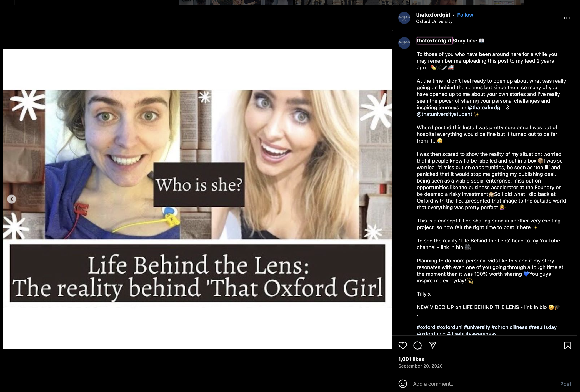Click thatoxfordgirl username in the caption
Viewport: 580px width, 392px height.
tap(434, 41)
